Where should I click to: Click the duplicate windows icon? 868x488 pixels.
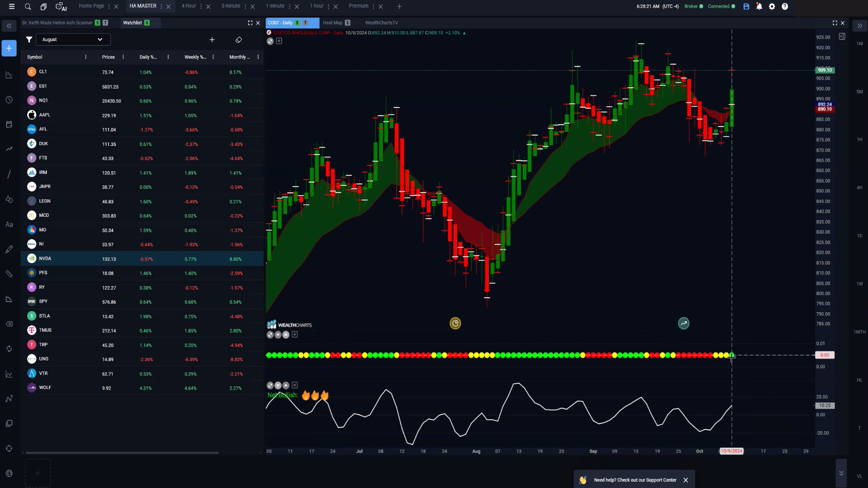pos(43,7)
